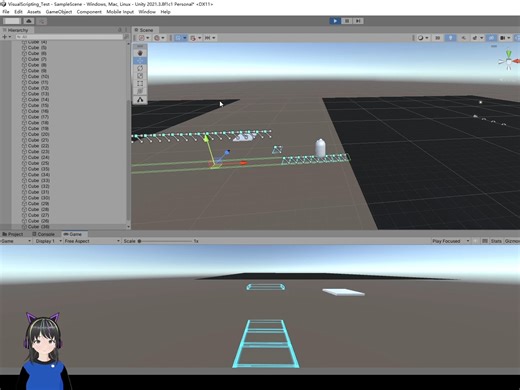Switch to the Console tab
520x390 pixels.
coord(43,234)
